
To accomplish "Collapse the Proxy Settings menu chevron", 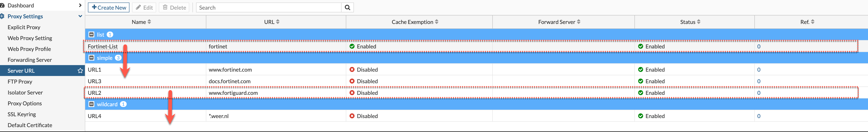I will pos(80,16).
